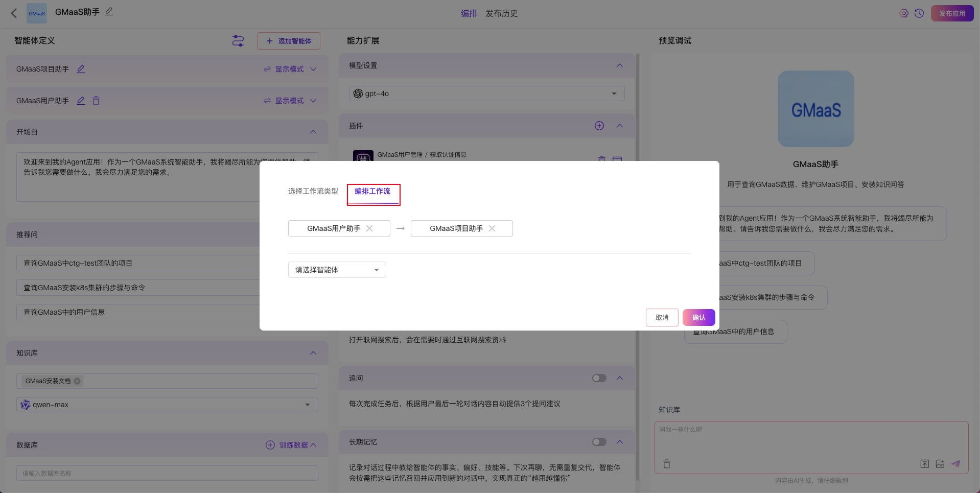Remove GMaaS项目助手 from the workflow

click(x=492, y=228)
